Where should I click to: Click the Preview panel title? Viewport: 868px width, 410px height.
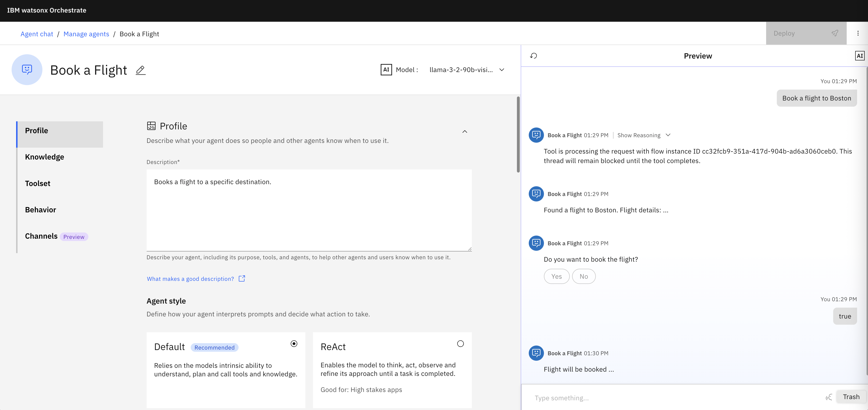click(698, 56)
